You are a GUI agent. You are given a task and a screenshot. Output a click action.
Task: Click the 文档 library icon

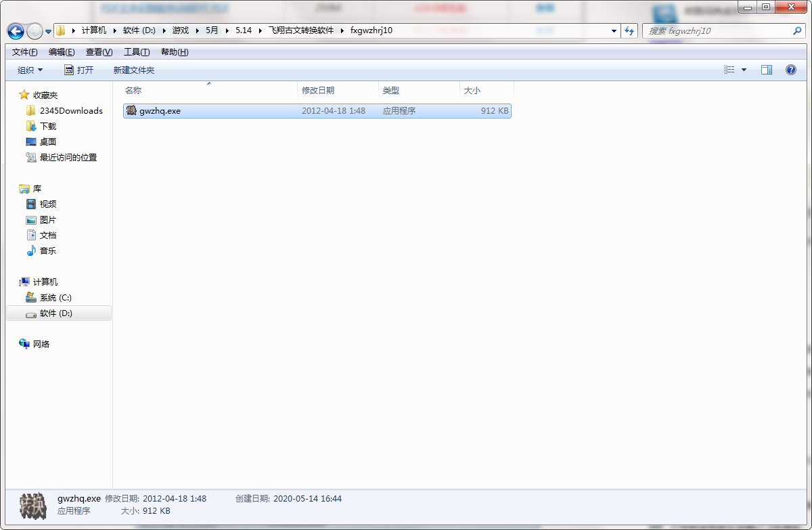(30, 235)
